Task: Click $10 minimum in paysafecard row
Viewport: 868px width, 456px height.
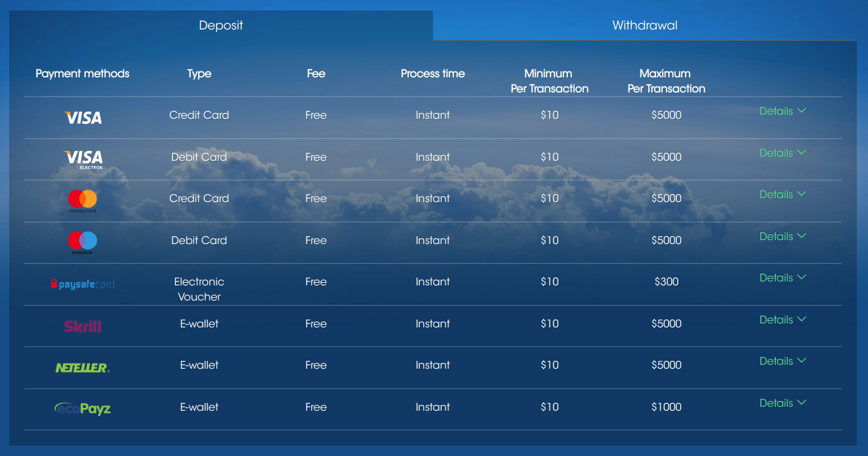Action: point(550,281)
